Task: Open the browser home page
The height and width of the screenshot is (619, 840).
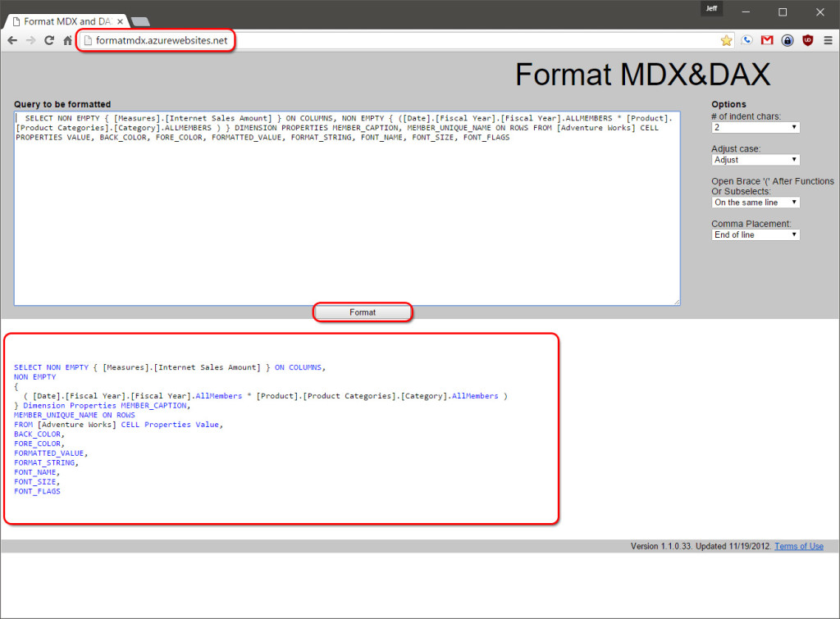Action: [x=69, y=39]
